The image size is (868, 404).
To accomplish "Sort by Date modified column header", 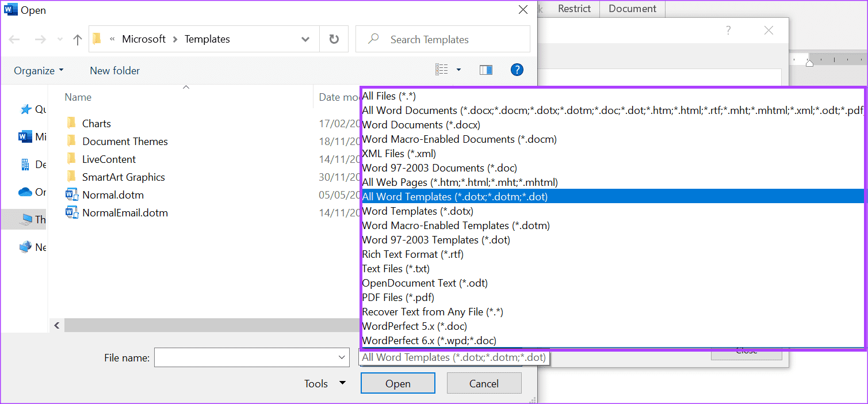I will (x=338, y=97).
